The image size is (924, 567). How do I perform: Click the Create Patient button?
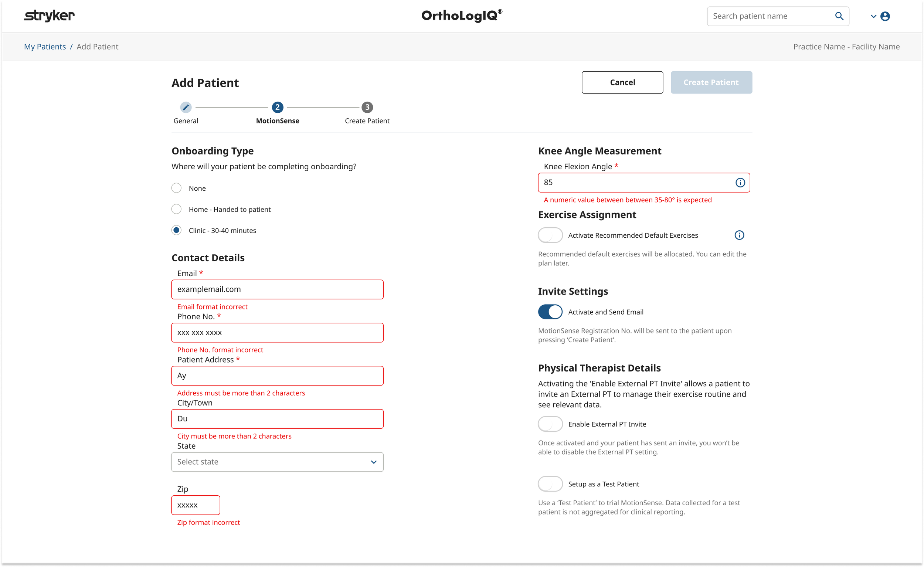(x=711, y=82)
